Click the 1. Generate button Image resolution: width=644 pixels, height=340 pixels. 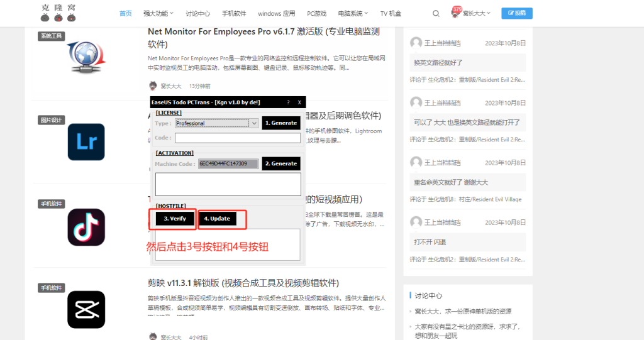[281, 123]
